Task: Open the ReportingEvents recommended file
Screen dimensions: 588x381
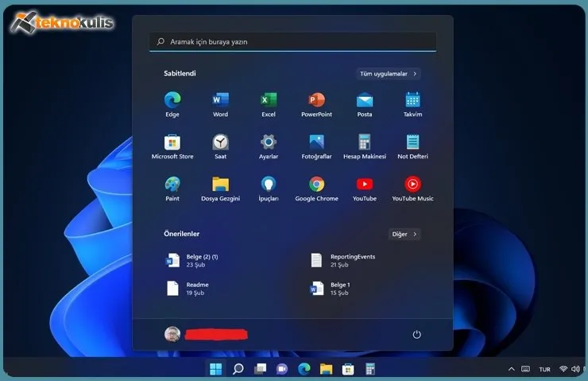Action: (x=342, y=261)
